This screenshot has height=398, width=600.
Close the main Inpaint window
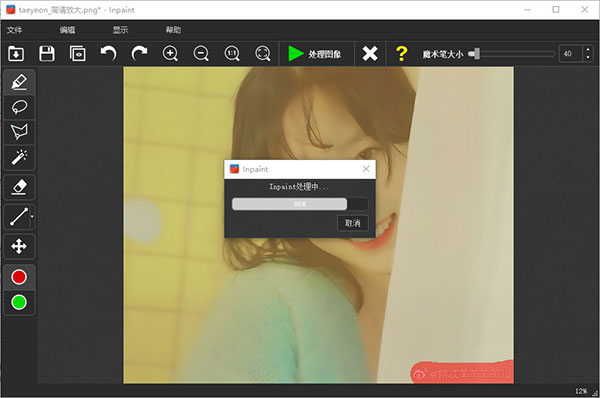585,10
